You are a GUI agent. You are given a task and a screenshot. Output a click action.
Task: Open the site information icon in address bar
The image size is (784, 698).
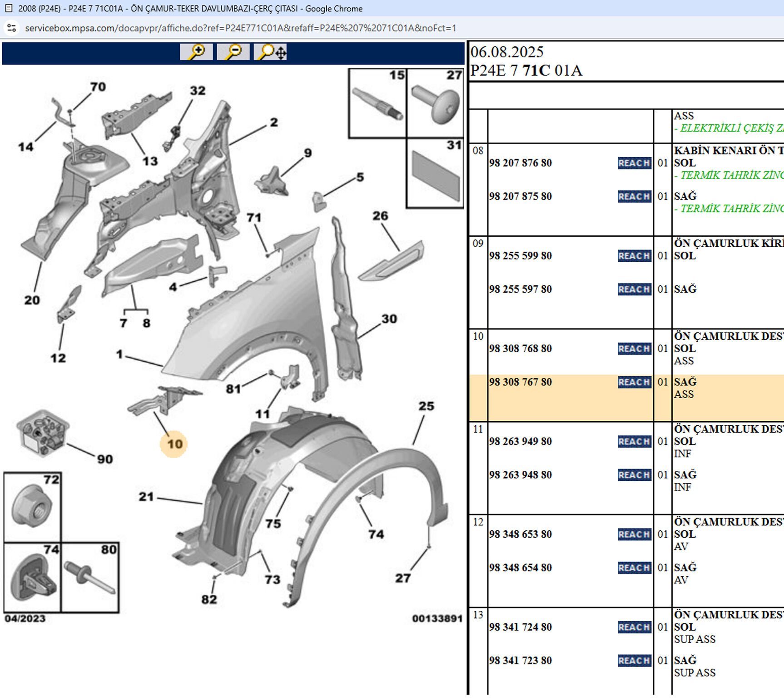point(12,28)
